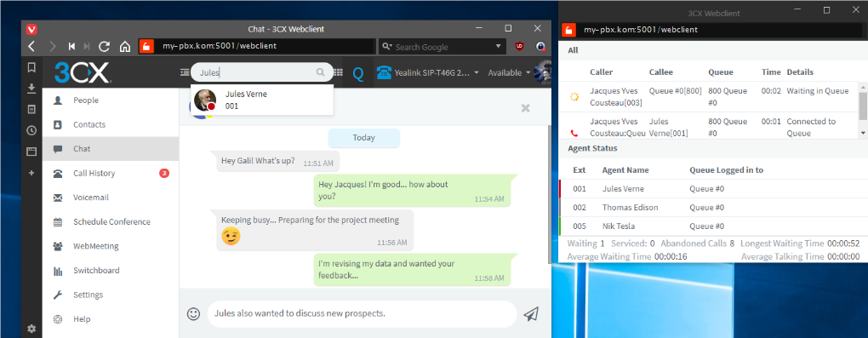Toggle the sidebar menu collapse icon
This screenshot has height=338, width=868.
185,72
